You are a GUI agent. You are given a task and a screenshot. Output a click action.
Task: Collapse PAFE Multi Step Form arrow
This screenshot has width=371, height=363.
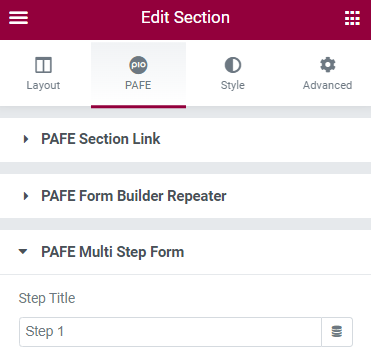click(23, 252)
